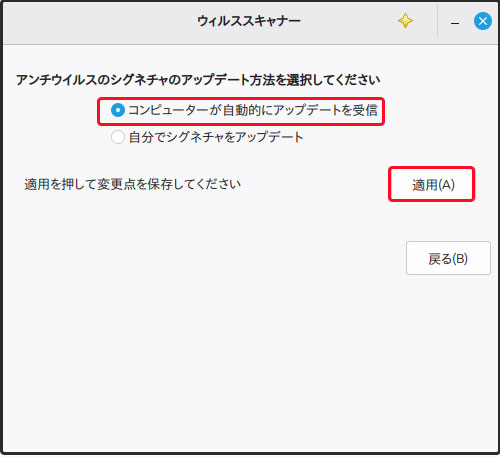Click the 適用(A) button

click(431, 184)
